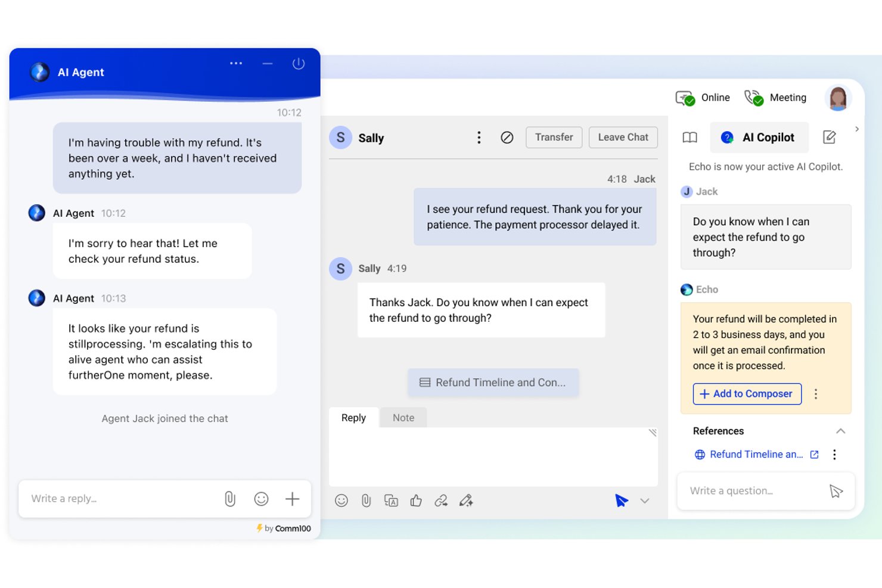This screenshot has width=882, height=588.
Task: Click the ban visitor icon next to Sally
Action: [x=507, y=138]
